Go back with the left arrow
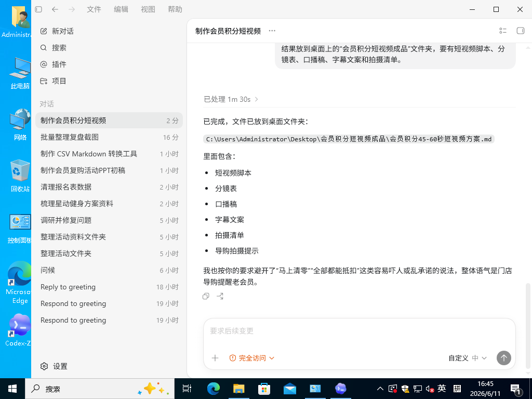 [x=55, y=9]
